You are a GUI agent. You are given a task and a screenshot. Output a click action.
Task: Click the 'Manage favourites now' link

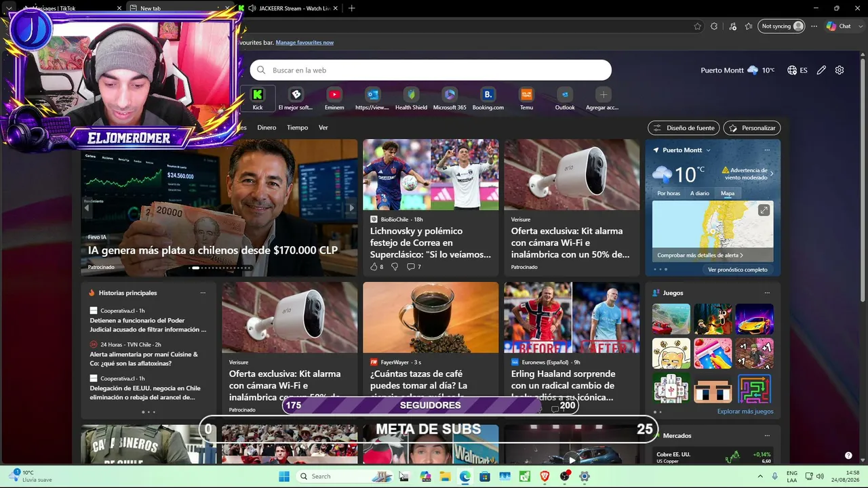tap(304, 43)
